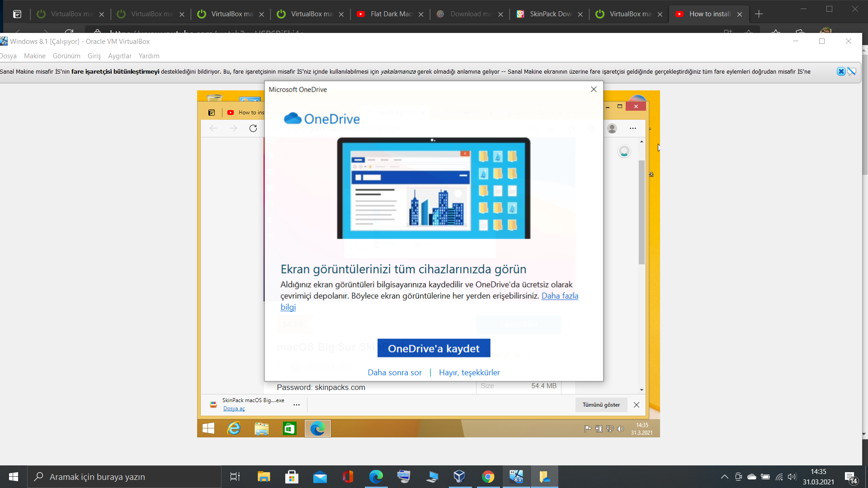Click the guest Internet Explorer taskbar icon
868x488 pixels.
[234, 428]
